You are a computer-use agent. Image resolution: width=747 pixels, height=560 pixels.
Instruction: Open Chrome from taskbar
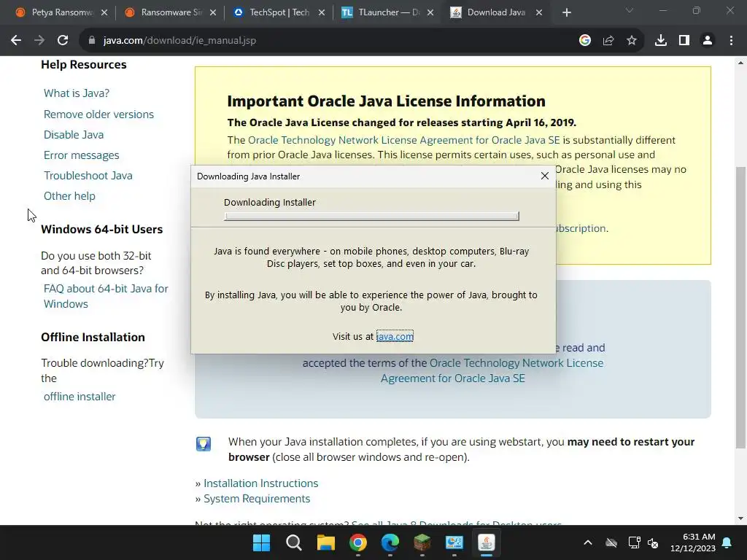358,542
